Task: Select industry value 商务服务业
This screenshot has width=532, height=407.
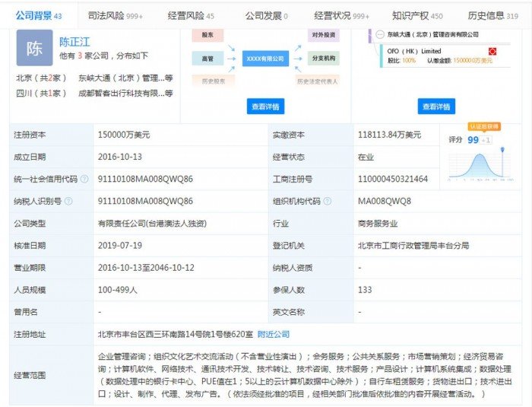Action: 378,224
